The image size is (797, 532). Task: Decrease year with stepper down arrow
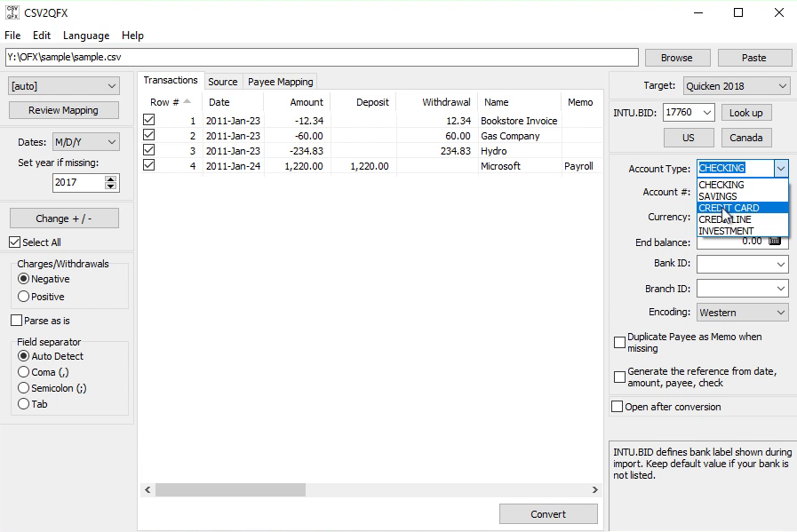pyautogui.click(x=110, y=186)
